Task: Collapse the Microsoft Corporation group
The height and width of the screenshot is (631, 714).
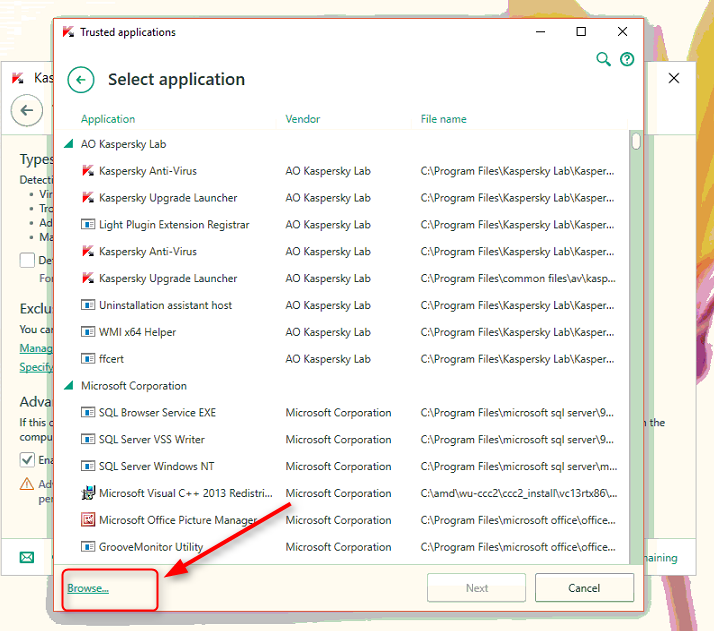Action: [x=69, y=386]
